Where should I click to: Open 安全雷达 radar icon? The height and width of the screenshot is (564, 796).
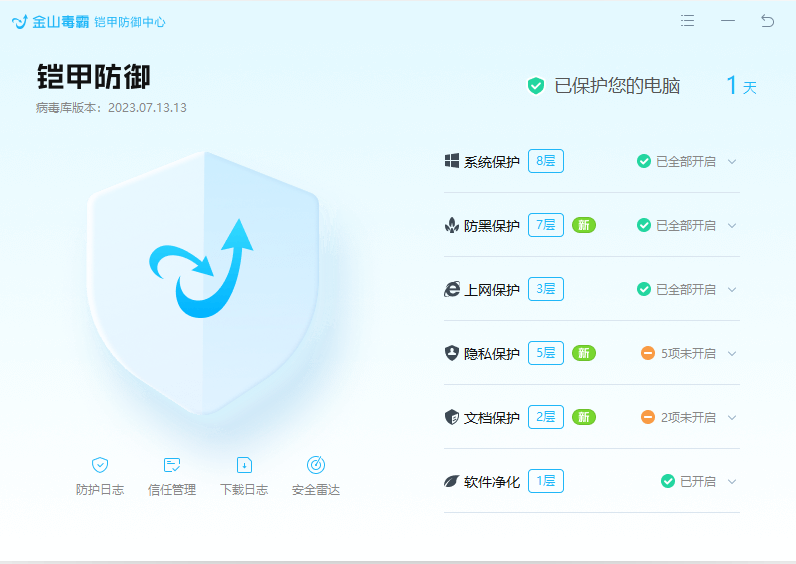point(316,465)
